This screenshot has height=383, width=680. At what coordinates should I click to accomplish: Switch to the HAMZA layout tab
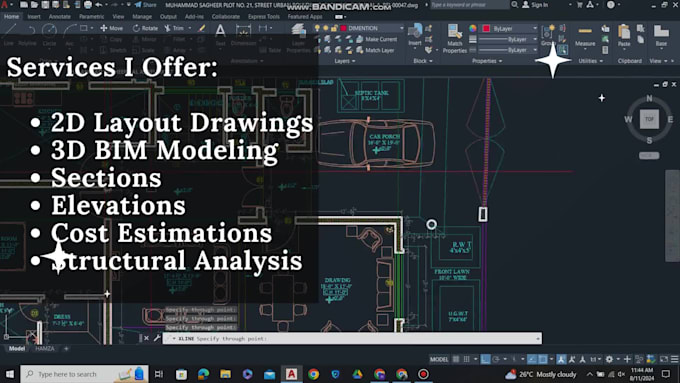click(45, 348)
